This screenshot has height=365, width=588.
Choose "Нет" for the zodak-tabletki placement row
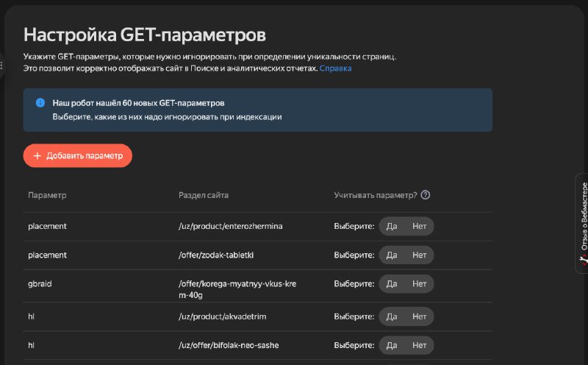click(x=419, y=255)
